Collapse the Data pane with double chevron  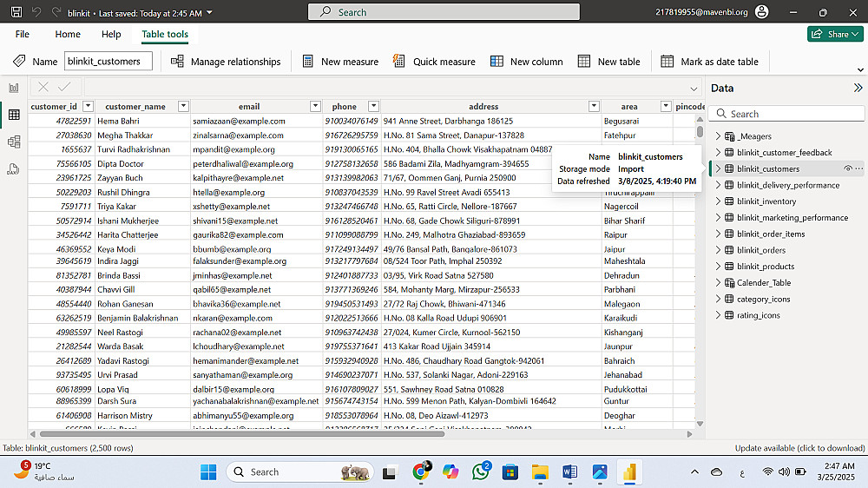pyautogui.click(x=858, y=88)
